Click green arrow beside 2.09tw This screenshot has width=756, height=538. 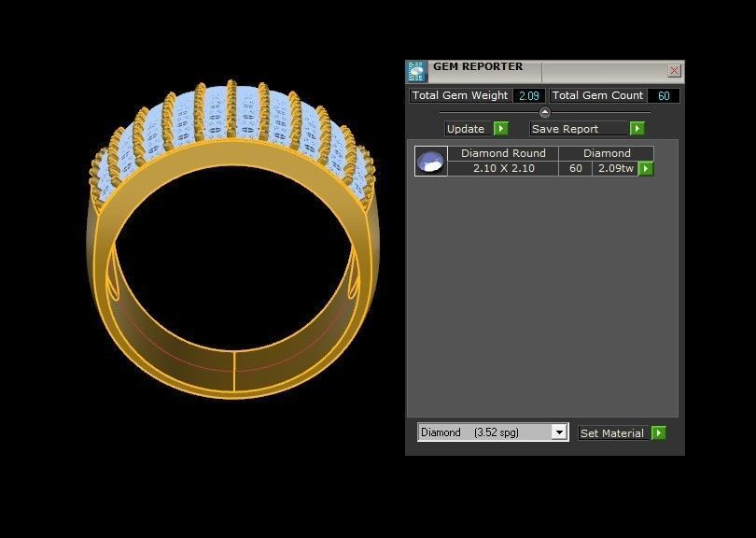(x=646, y=168)
